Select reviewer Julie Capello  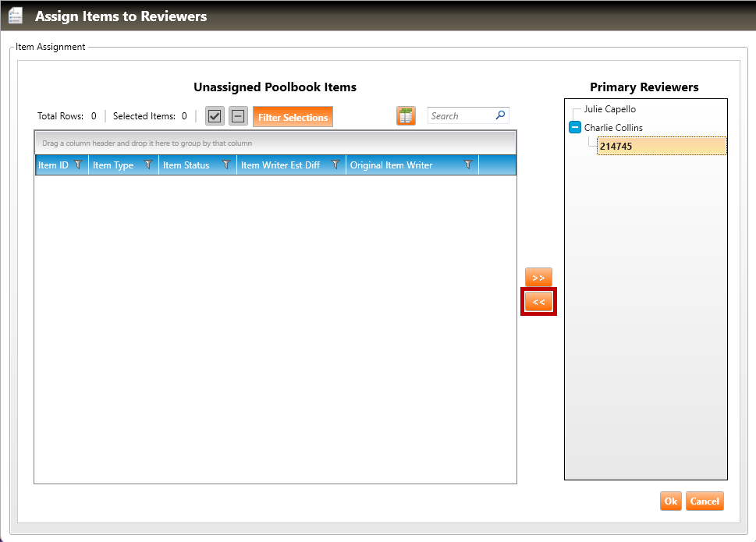tap(610, 109)
